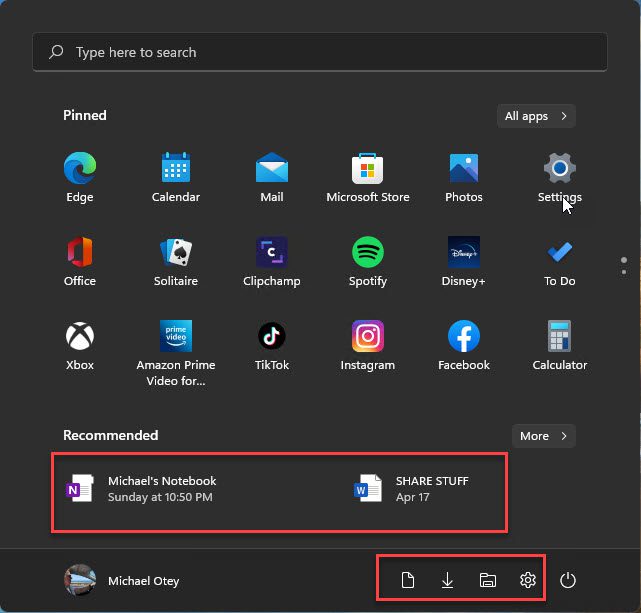Click the Pinned heading
This screenshot has width=641, height=613.
(85, 115)
